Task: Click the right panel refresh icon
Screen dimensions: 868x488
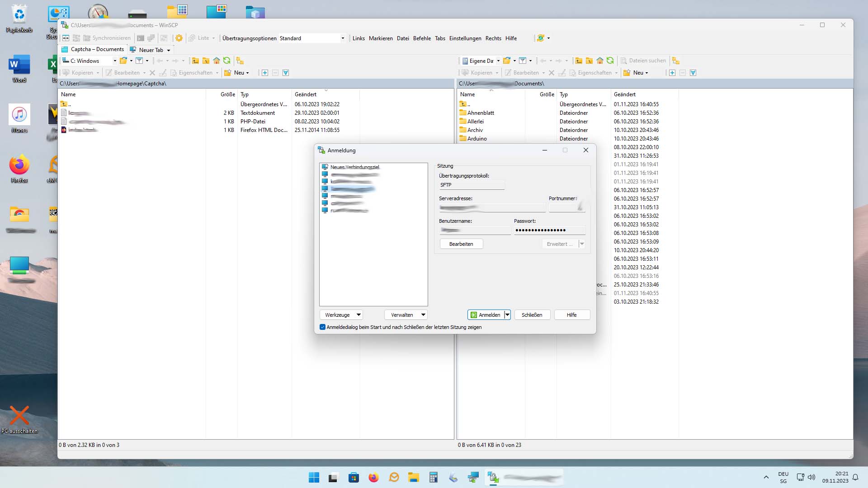Action: (610, 61)
